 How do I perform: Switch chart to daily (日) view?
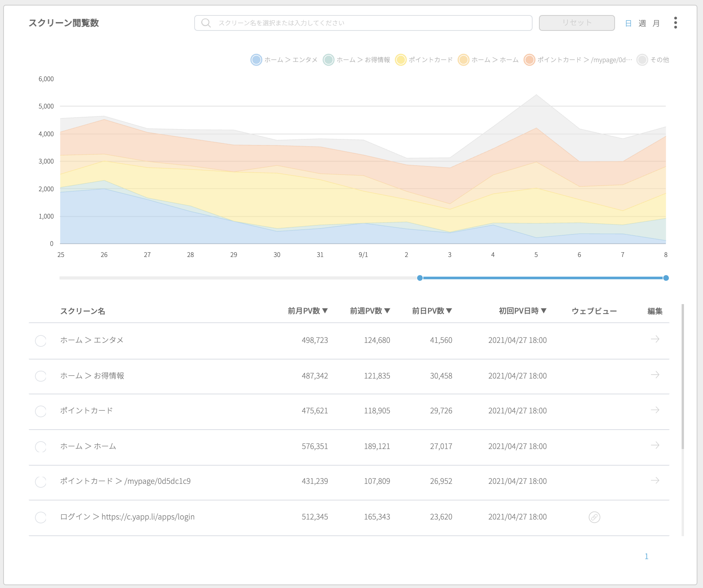(628, 23)
